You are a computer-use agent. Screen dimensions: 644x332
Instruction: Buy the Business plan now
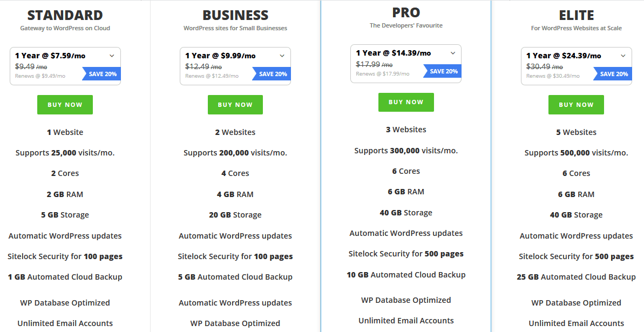pyautogui.click(x=235, y=105)
